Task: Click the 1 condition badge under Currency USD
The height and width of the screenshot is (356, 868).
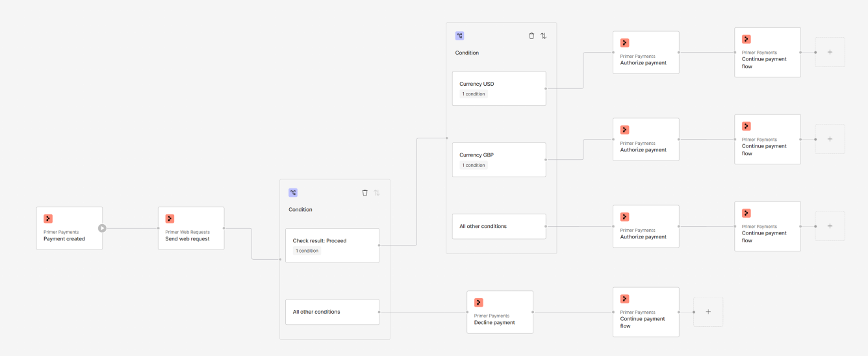Action: [x=474, y=94]
